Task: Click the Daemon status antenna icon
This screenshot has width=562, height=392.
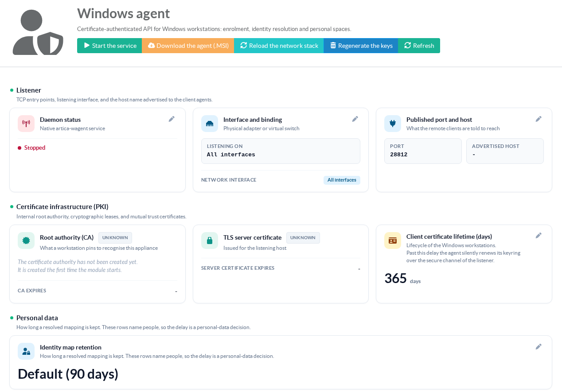Action: pyautogui.click(x=26, y=124)
